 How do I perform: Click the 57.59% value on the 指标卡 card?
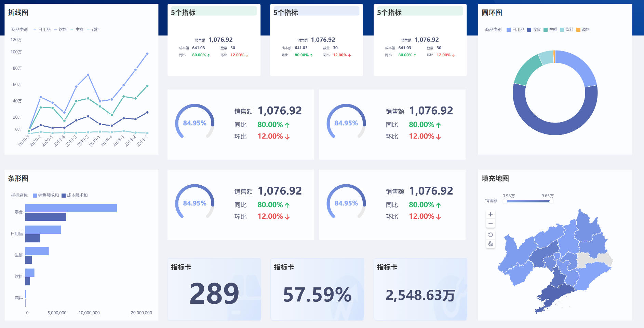[317, 293]
